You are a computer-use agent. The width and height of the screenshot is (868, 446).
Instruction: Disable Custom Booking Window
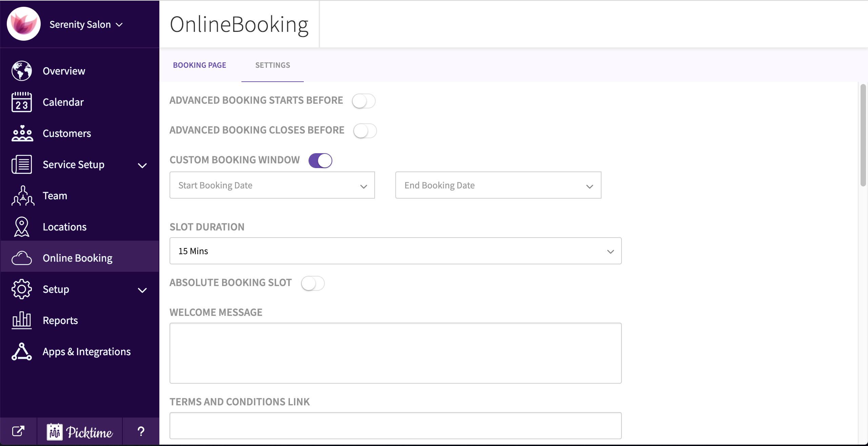[x=320, y=160]
